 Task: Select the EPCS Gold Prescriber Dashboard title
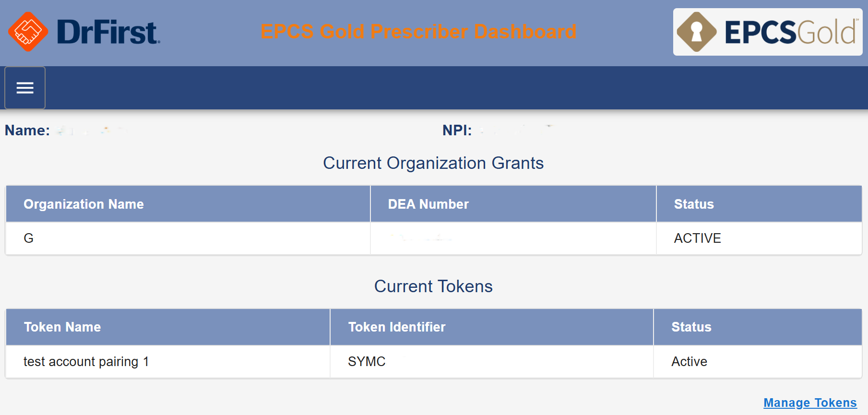[418, 32]
